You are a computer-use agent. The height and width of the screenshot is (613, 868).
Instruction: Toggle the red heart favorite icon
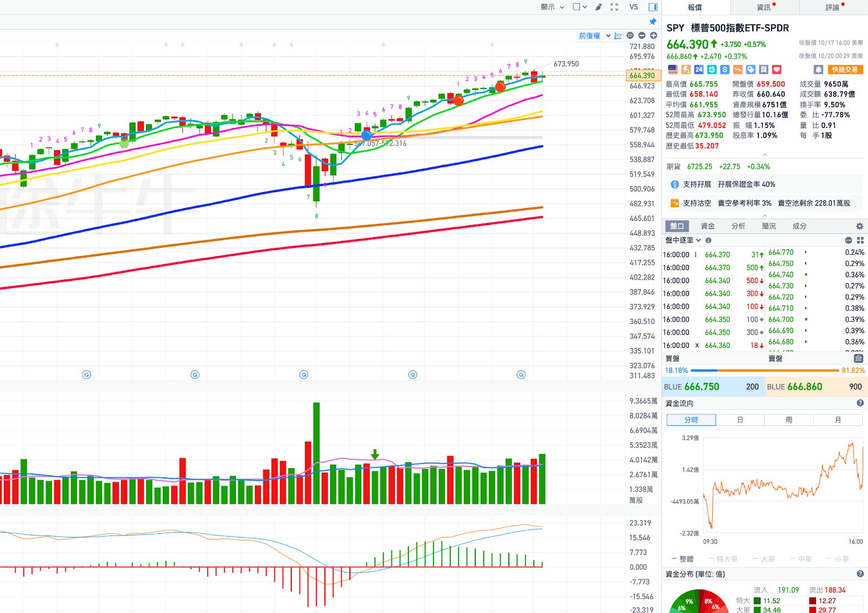pos(777,69)
